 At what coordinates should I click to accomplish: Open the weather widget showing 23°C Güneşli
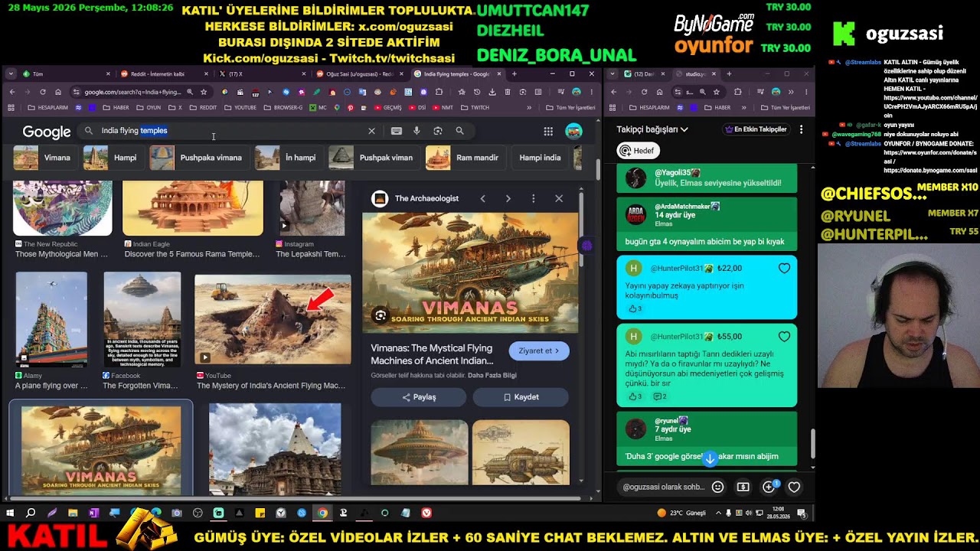point(681,513)
